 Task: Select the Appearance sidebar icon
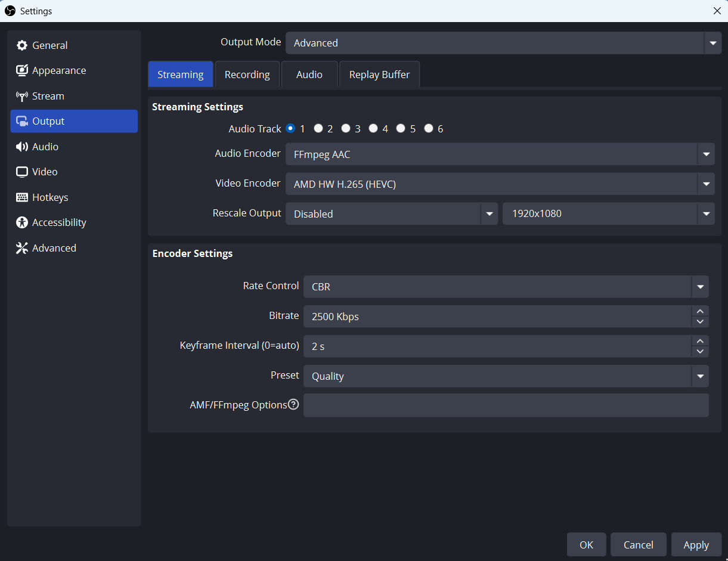tap(22, 70)
